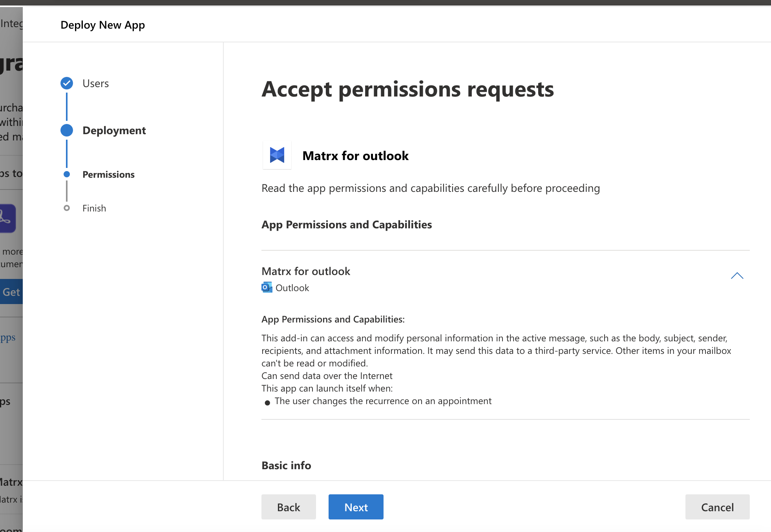Screen dimensions: 771x532
Task: Click the Matrx for outlook app logo
Action: tap(277, 155)
